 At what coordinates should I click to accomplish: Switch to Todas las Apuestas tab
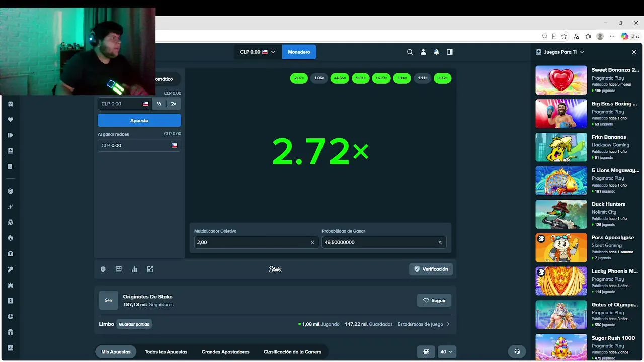[x=166, y=352]
